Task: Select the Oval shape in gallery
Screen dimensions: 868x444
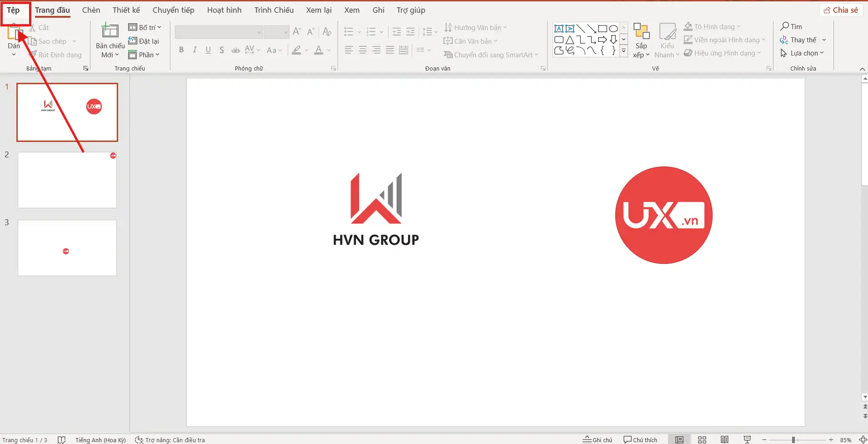Action: pos(614,28)
